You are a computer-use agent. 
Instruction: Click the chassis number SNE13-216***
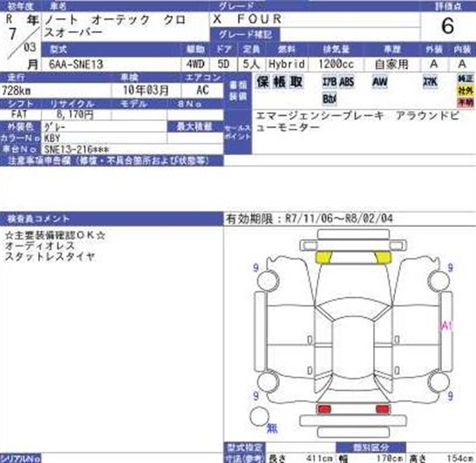[x=77, y=149]
